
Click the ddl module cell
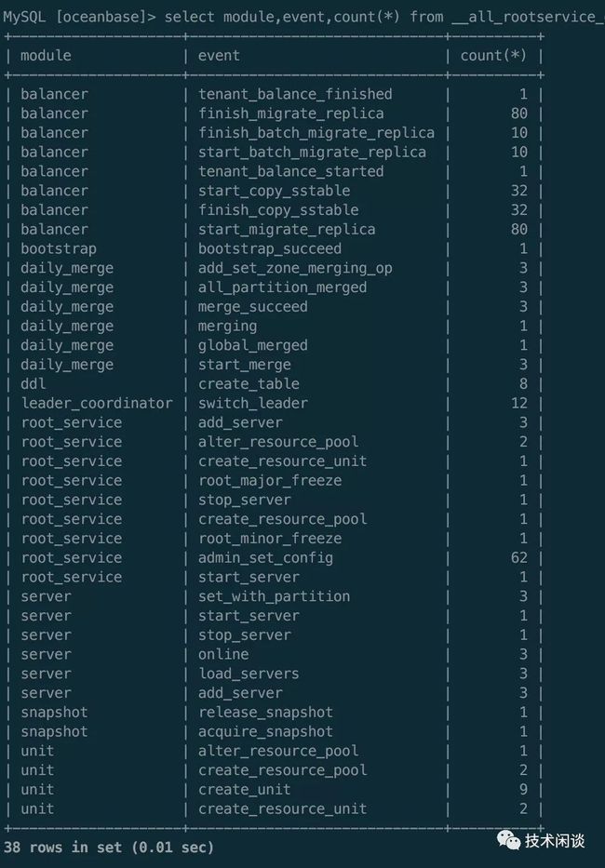34,383
